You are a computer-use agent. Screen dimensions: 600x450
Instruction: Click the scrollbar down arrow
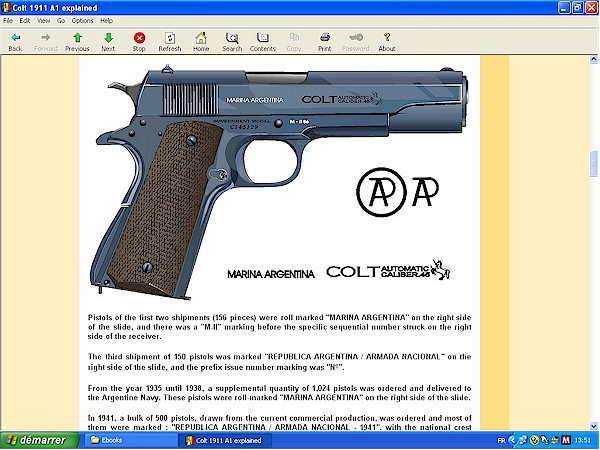point(593,426)
